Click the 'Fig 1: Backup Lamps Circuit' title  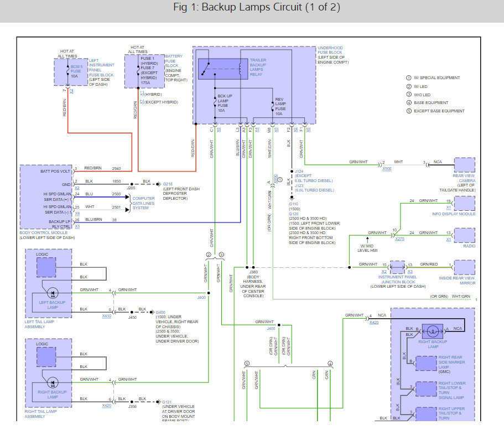[257, 7]
